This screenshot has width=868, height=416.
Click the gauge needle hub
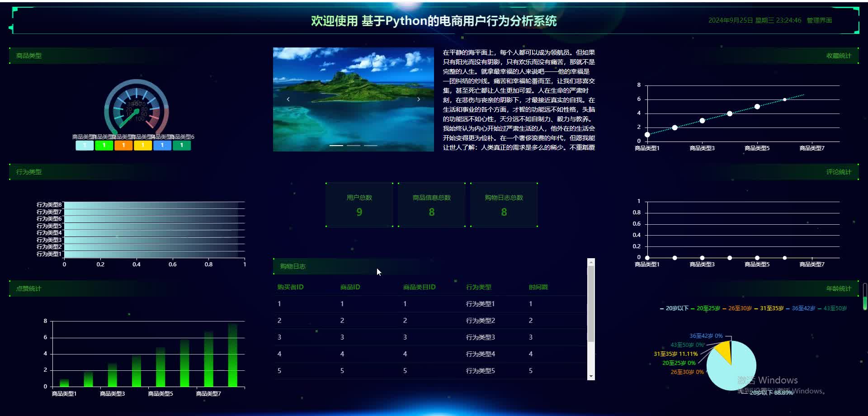[137, 111]
